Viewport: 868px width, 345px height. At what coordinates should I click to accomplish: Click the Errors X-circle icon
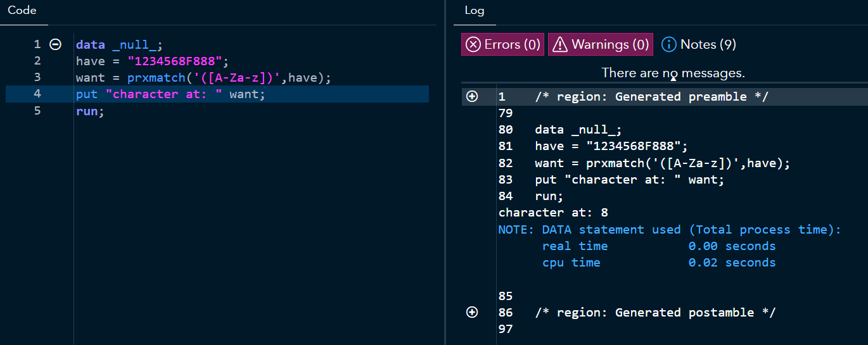point(473,44)
